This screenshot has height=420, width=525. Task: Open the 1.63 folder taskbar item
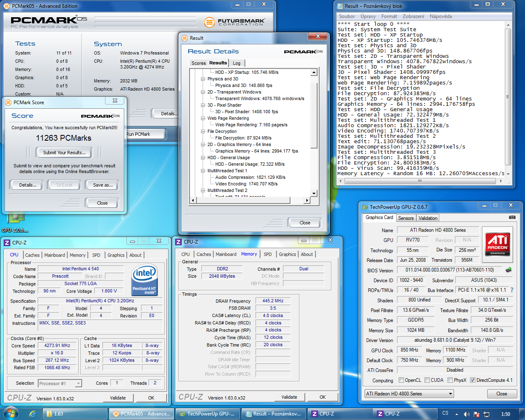click(x=75, y=414)
